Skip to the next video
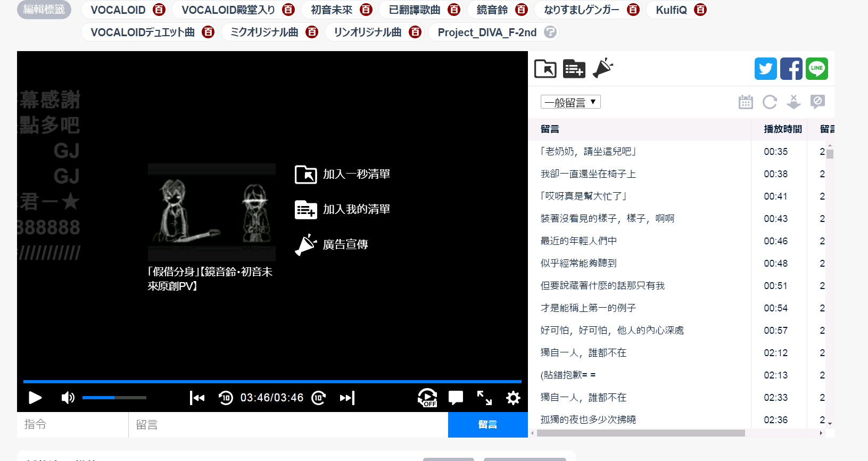 coord(347,398)
